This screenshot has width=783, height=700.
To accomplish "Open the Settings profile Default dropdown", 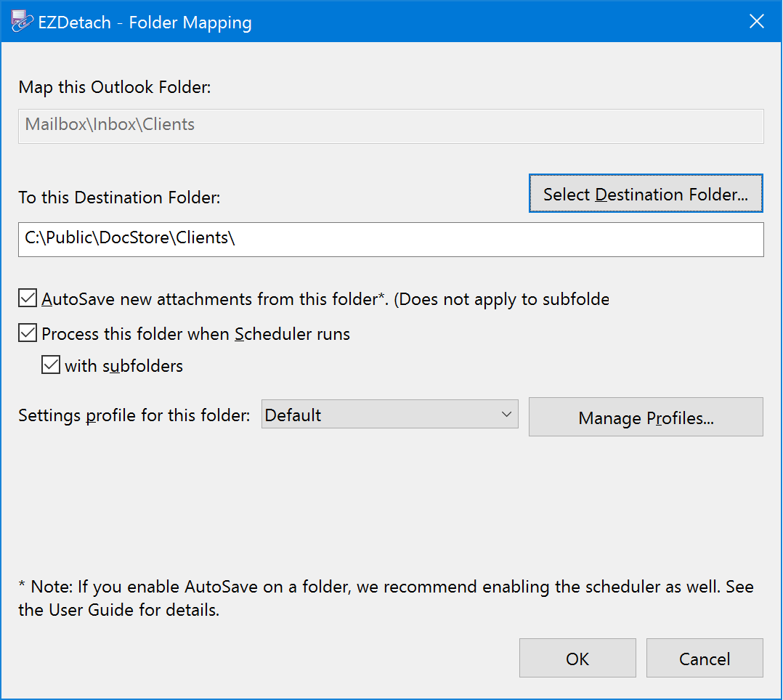I will click(x=389, y=415).
